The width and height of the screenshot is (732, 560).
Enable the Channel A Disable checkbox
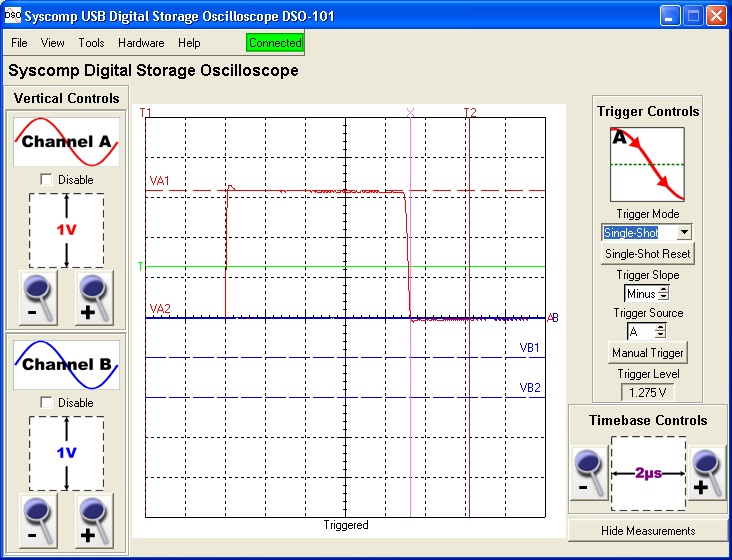pyautogui.click(x=46, y=179)
